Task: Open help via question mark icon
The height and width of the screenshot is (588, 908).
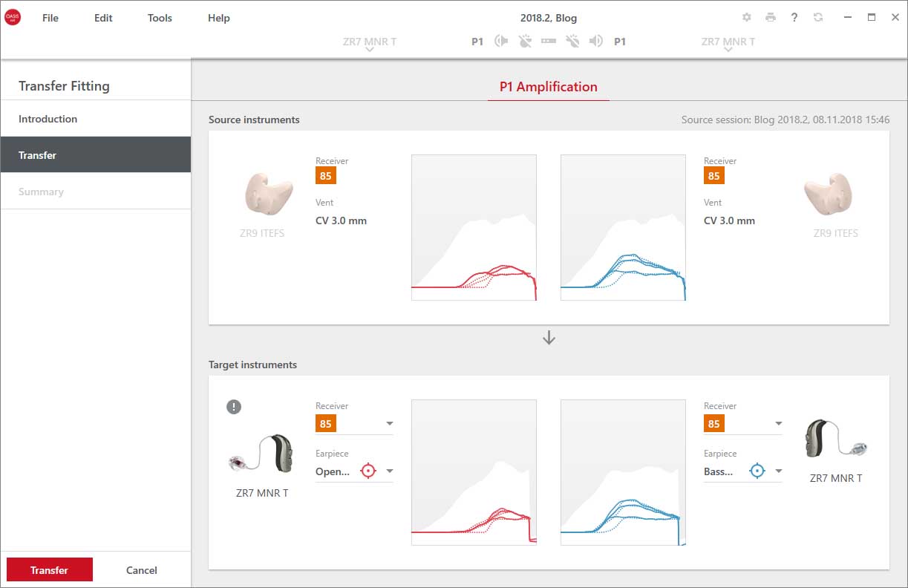Action: coord(794,17)
